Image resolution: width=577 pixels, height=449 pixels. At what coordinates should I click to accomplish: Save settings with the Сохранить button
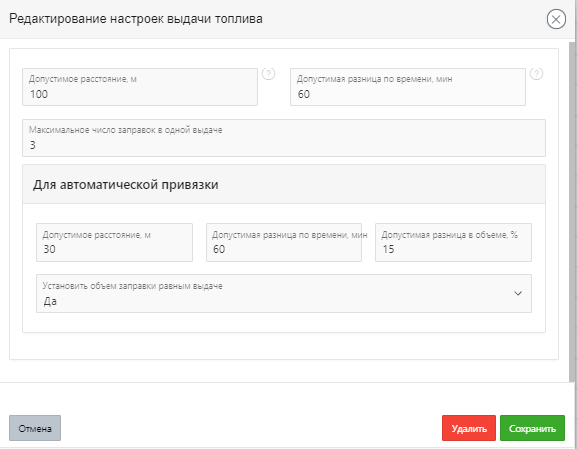532,428
